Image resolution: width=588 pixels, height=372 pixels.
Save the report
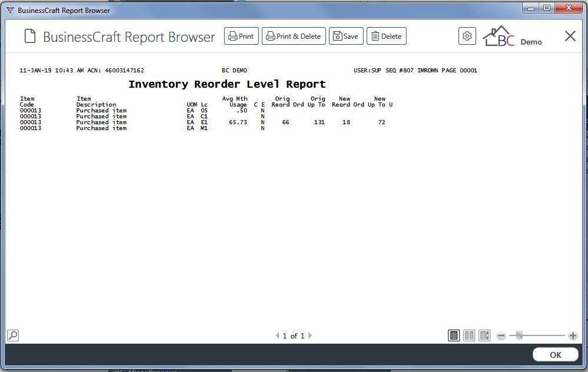346,36
